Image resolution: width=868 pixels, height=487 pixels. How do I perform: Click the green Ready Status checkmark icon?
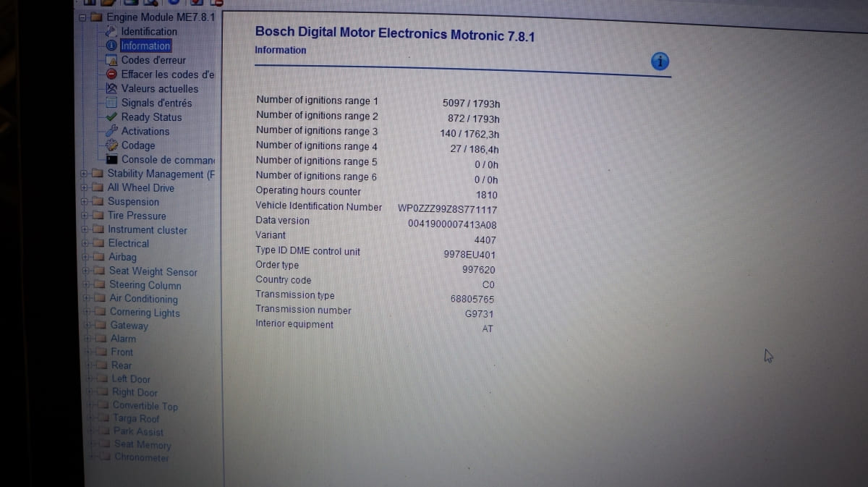tap(111, 117)
